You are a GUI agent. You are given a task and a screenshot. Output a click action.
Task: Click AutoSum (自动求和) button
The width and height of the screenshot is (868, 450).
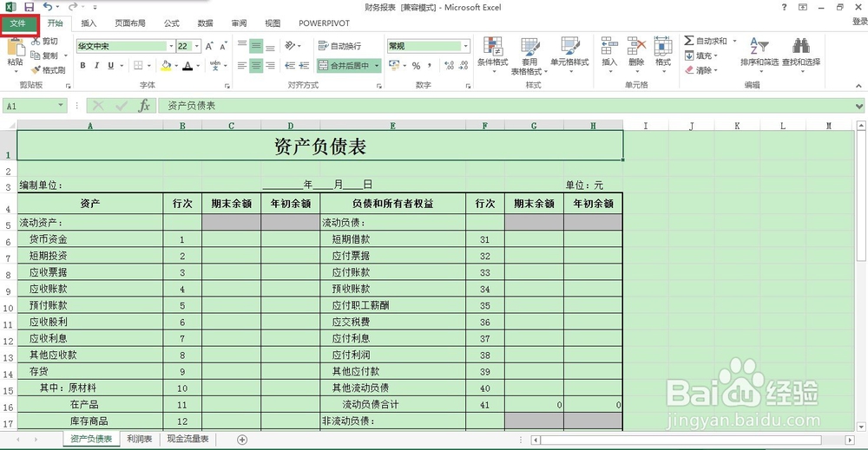(706, 41)
